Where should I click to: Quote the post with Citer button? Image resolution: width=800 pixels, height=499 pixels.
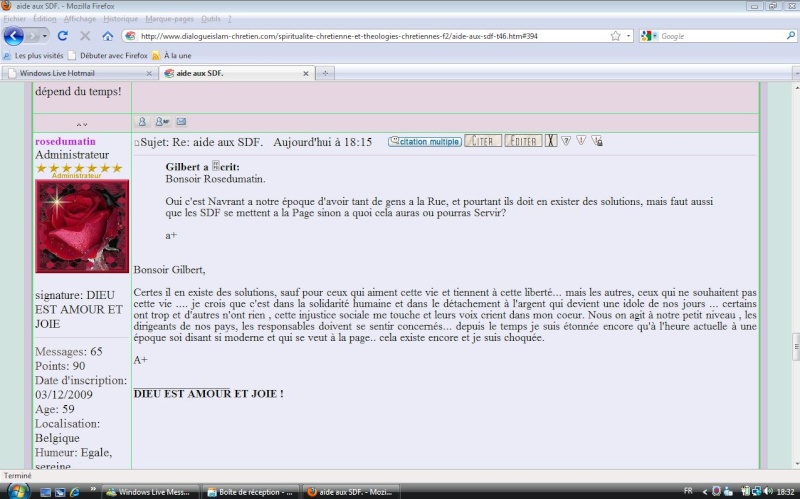coord(483,141)
